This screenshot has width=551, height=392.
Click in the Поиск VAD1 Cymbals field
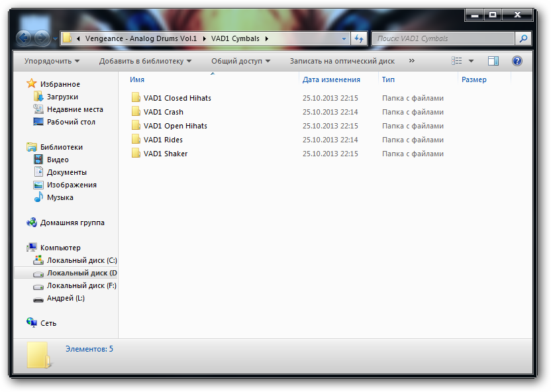442,38
